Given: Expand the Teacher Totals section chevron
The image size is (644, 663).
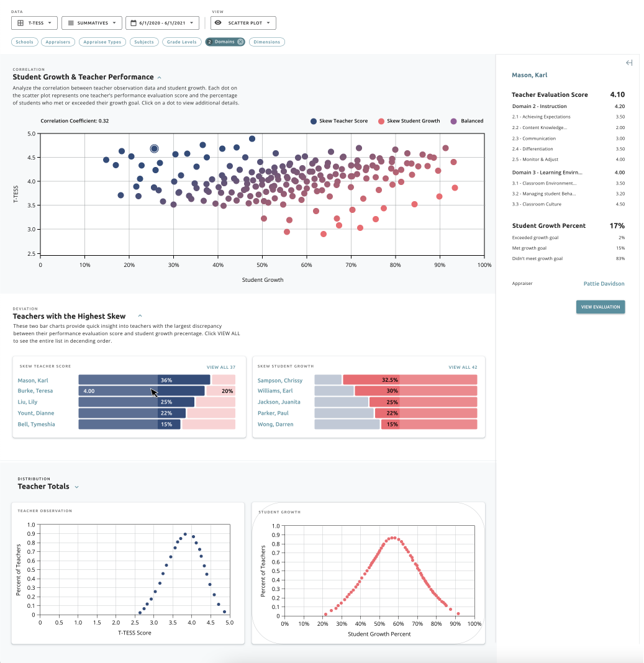Looking at the screenshot, I should pos(76,487).
